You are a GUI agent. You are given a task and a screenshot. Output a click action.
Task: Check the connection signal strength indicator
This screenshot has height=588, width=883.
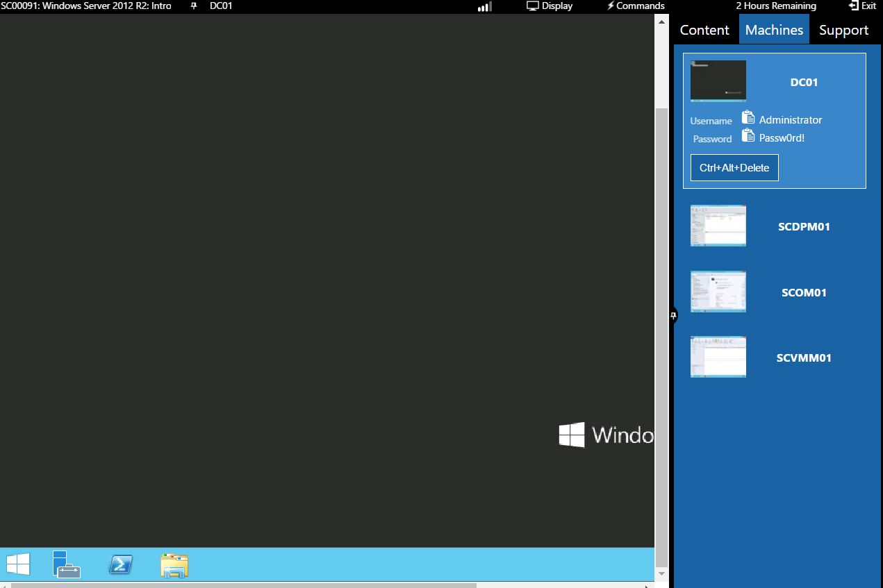484,6
